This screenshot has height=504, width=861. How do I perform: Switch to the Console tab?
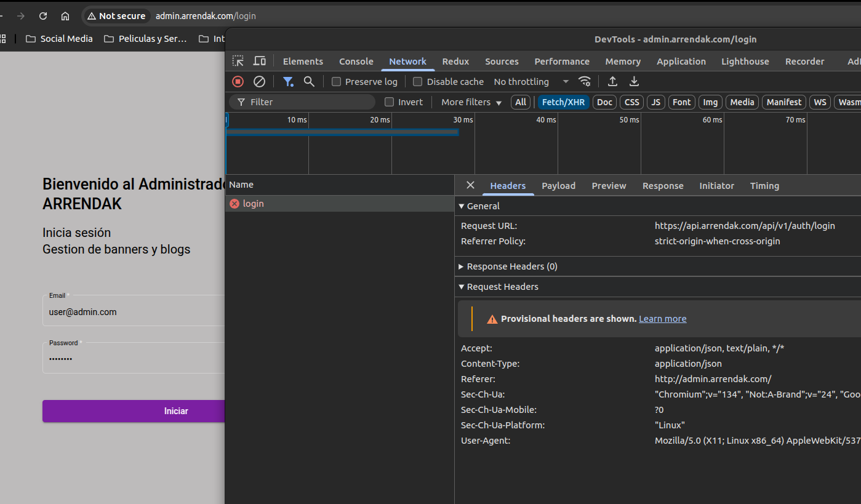coord(356,62)
